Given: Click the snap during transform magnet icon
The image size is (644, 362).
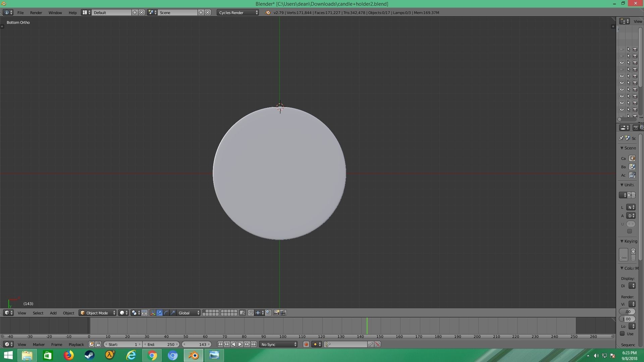Looking at the screenshot, I should [251, 313].
